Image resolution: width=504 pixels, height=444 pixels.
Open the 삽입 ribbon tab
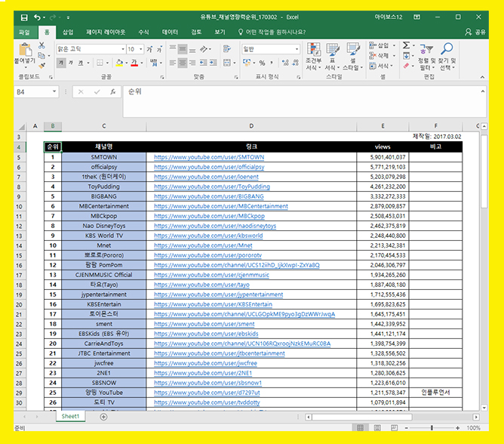coord(68,32)
